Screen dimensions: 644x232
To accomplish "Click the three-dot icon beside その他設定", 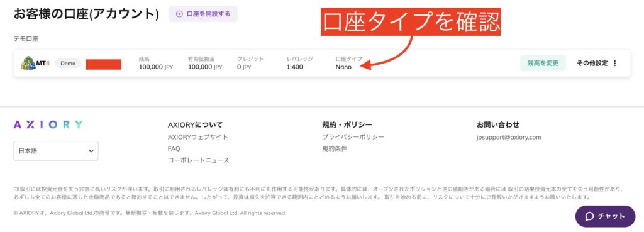I will pyautogui.click(x=615, y=64).
